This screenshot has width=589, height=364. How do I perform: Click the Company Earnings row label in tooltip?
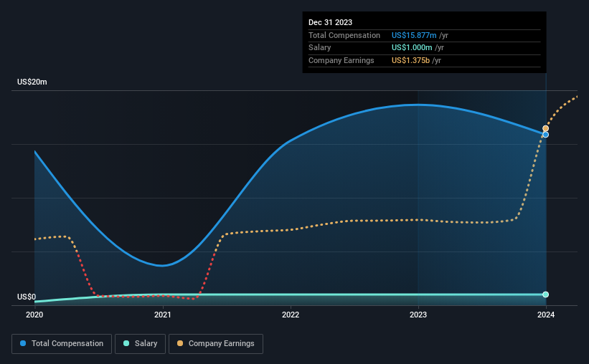point(341,60)
